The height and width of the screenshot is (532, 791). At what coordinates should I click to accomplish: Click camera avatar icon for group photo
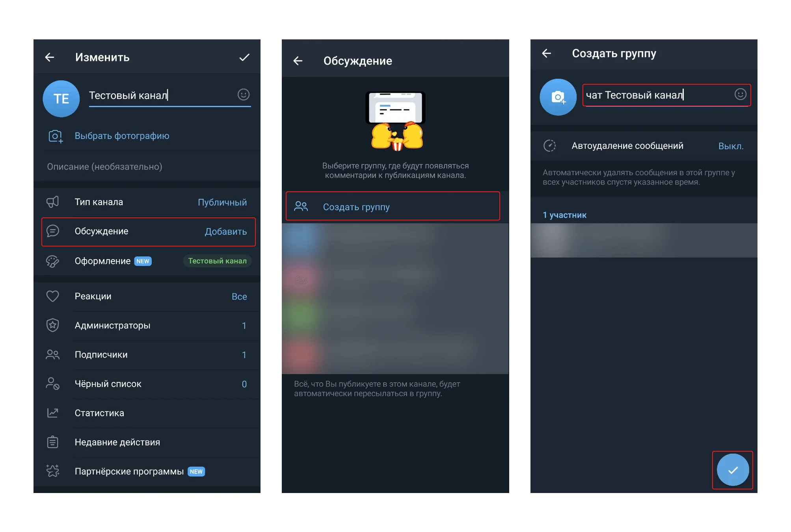(558, 97)
